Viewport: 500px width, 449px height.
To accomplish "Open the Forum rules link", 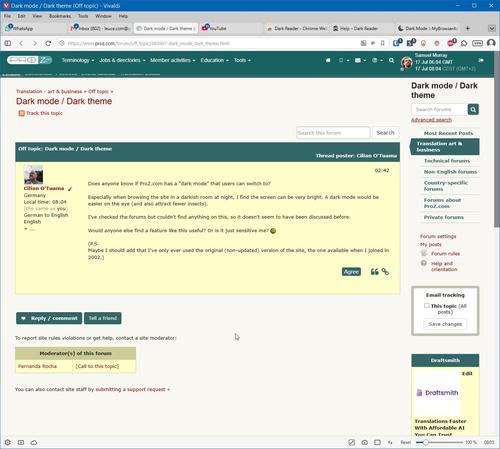I will pos(445,254).
